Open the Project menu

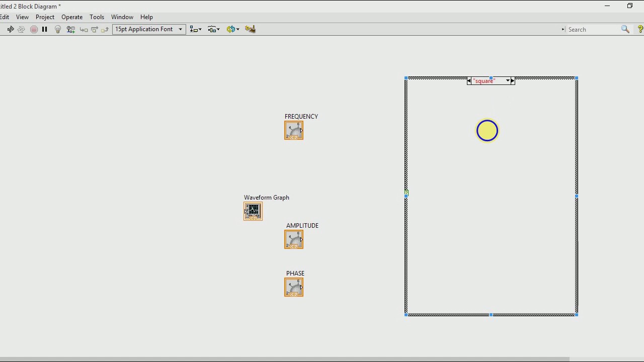[45, 17]
